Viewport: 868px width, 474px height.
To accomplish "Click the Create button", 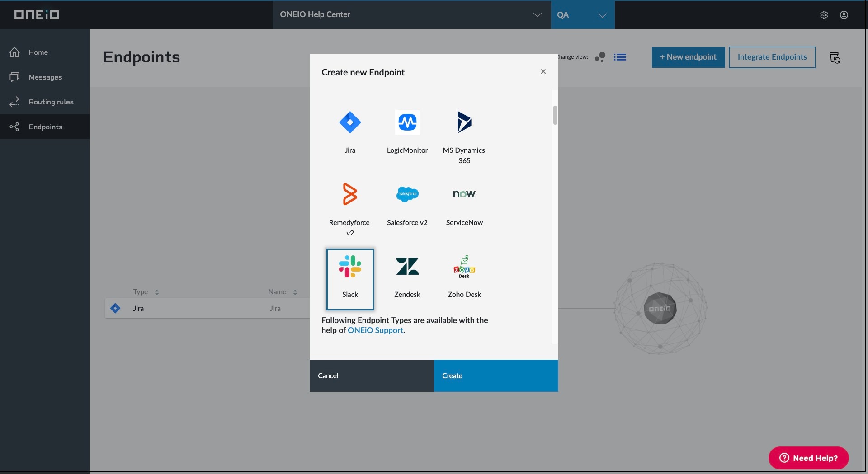I will click(496, 375).
